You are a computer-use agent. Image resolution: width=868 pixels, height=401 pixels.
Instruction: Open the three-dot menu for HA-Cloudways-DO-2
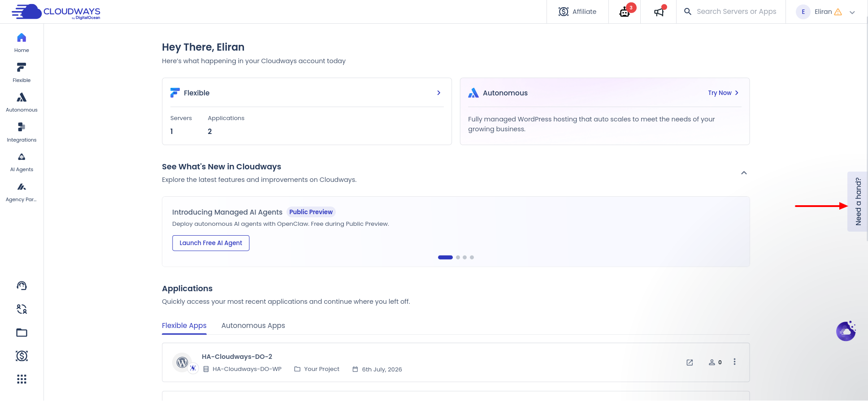[734, 362]
